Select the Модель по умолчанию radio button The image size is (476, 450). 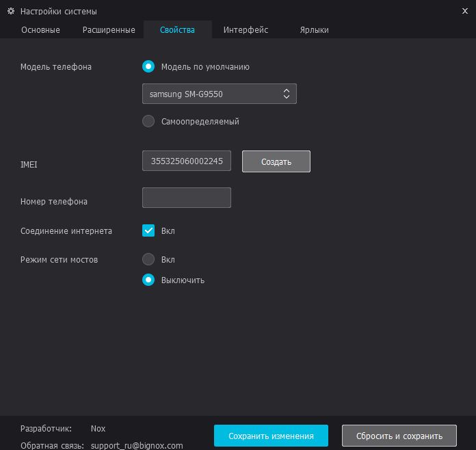148,67
